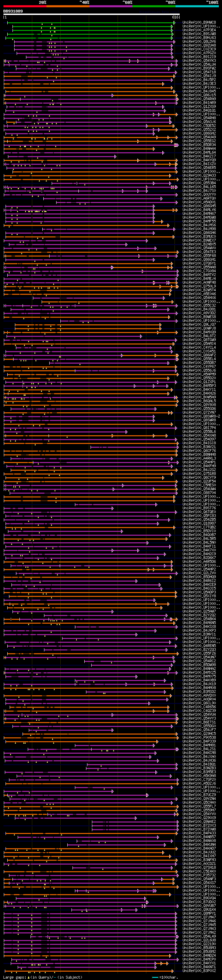Click the label UniRef100_B3P0X2

tap(199, 971)
